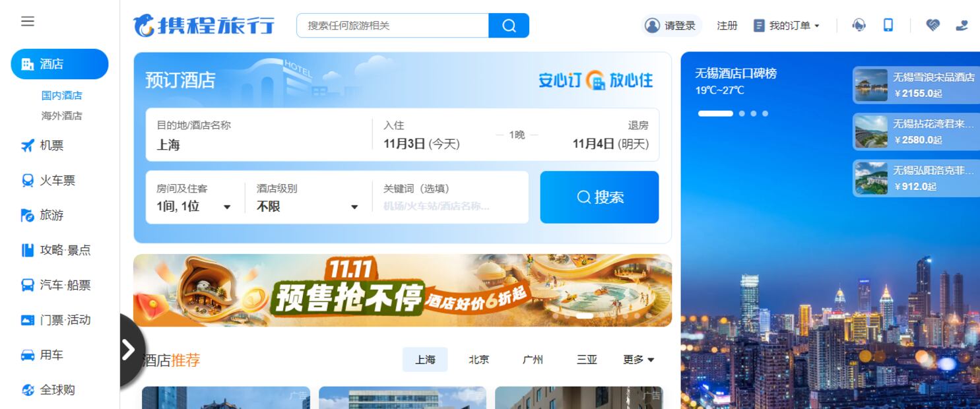Click the 全球购 global shopping icon

[x=28, y=390]
